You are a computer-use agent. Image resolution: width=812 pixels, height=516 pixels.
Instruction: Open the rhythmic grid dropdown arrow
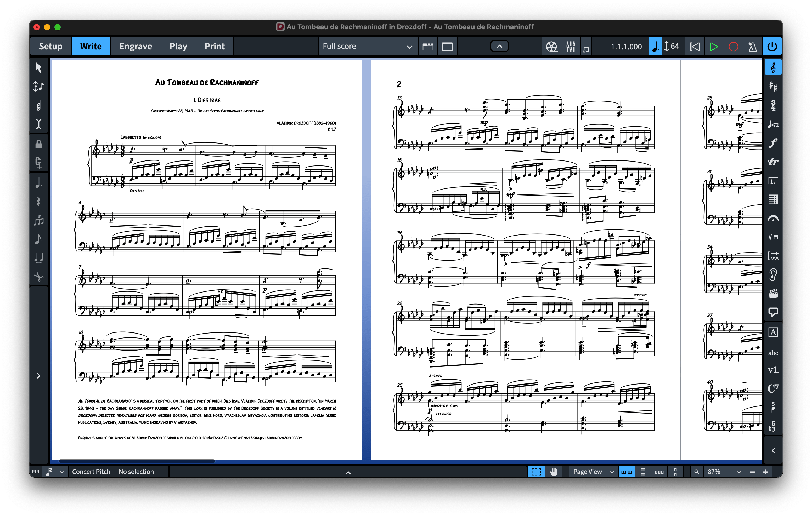click(61, 472)
